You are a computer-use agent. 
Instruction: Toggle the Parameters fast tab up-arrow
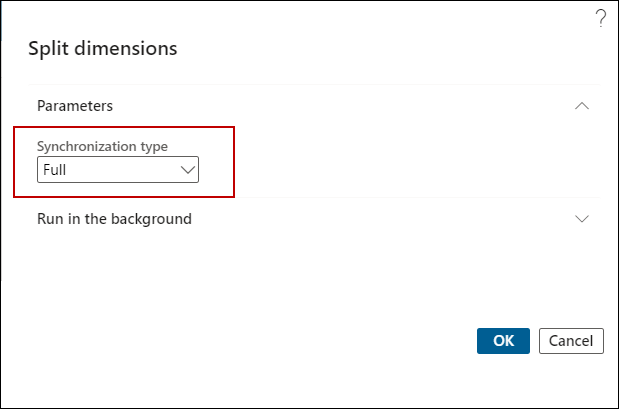tap(582, 105)
